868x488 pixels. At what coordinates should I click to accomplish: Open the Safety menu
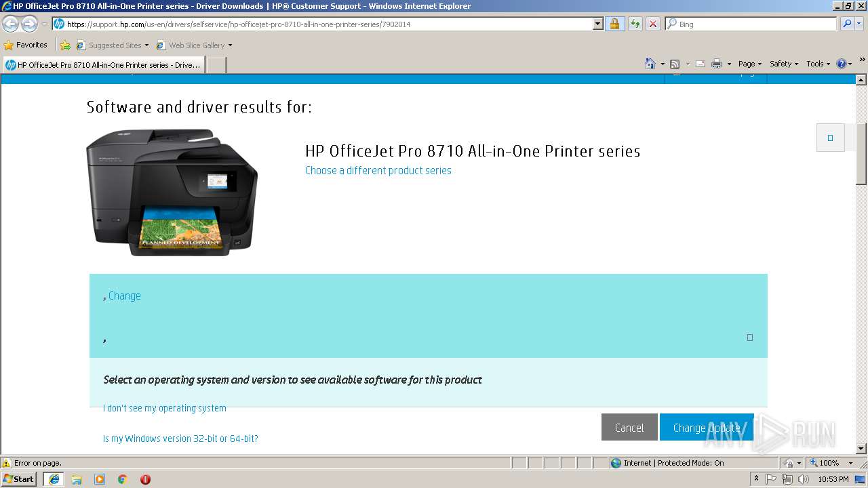pyautogui.click(x=784, y=64)
